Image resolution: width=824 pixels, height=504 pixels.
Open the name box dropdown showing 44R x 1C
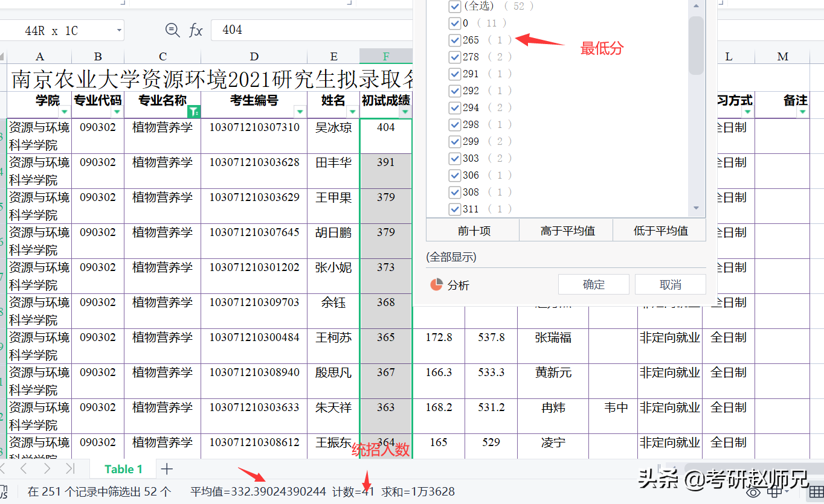tap(118, 30)
